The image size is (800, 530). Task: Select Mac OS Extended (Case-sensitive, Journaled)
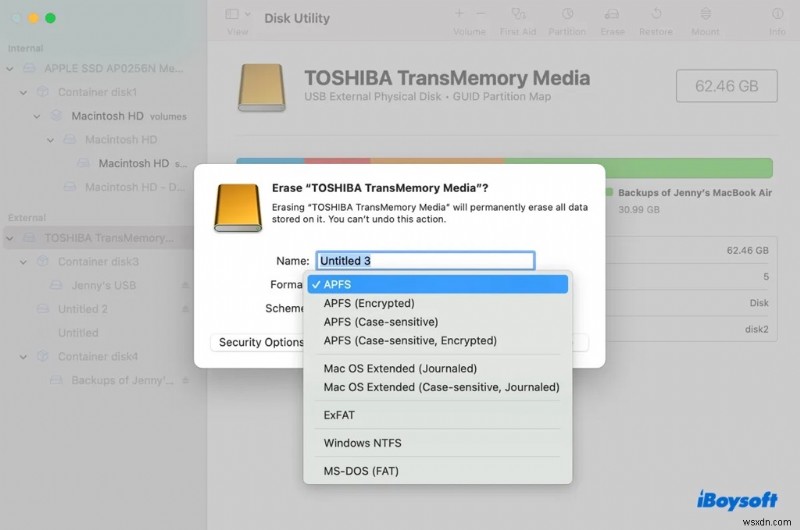click(437, 387)
